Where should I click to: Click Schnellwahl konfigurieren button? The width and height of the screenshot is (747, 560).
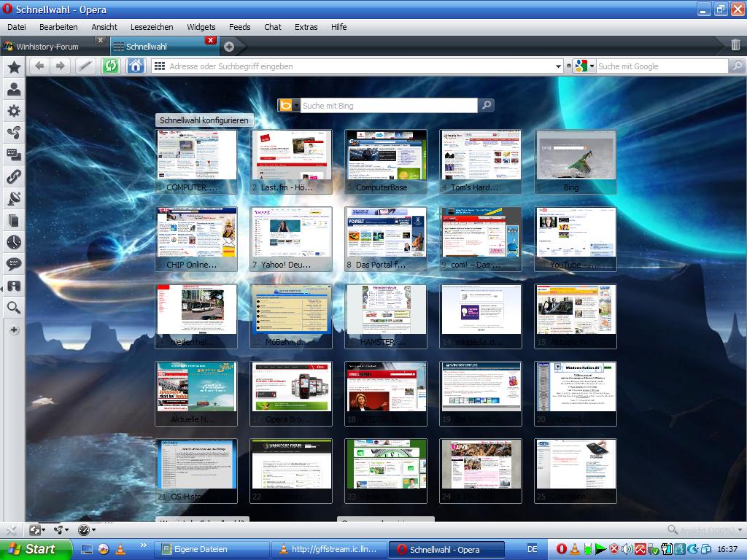coord(204,120)
